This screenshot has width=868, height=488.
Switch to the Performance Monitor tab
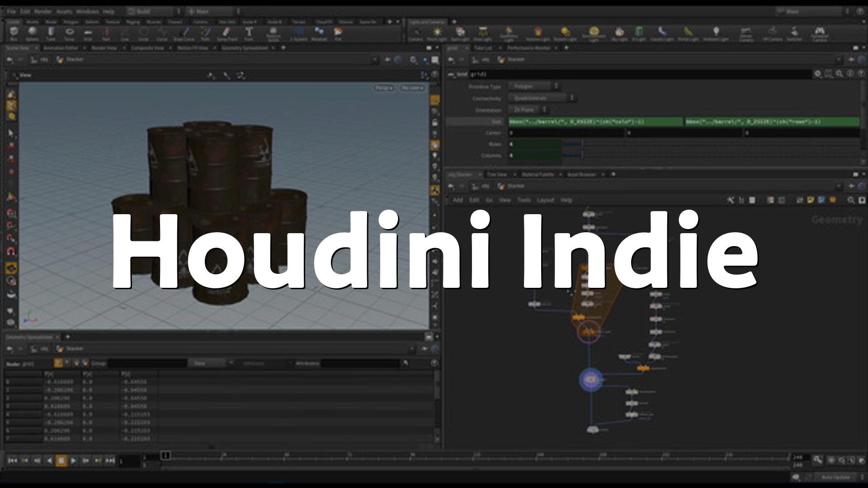529,47
